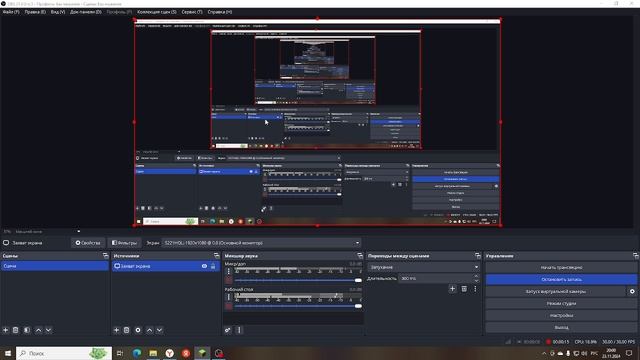Click the transition duration input field
This screenshot has width=640, height=360.
tap(436, 278)
